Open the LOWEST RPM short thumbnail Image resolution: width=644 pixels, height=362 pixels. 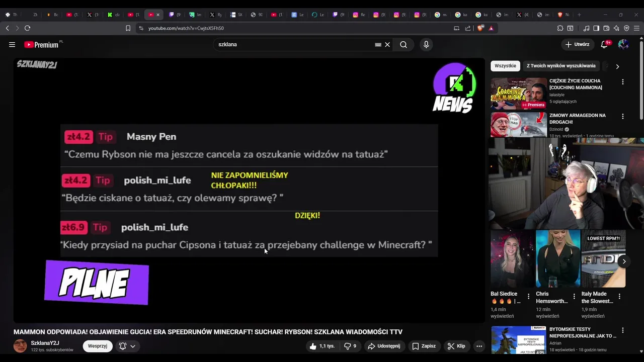[x=603, y=258]
